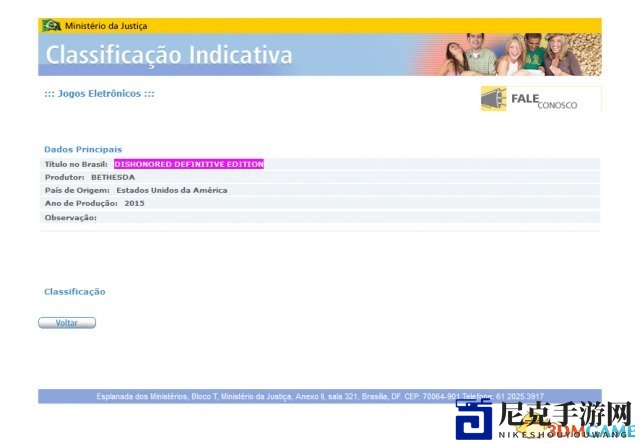This screenshot has height=444, width=640.
Task: Click the Dados Principais section heading
Action: coord(83,149)
